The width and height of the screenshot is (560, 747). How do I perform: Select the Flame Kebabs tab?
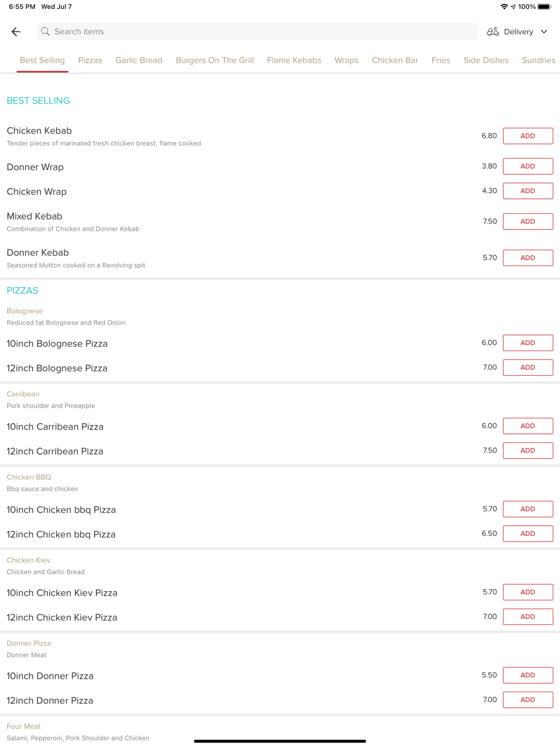pos(294,60)
